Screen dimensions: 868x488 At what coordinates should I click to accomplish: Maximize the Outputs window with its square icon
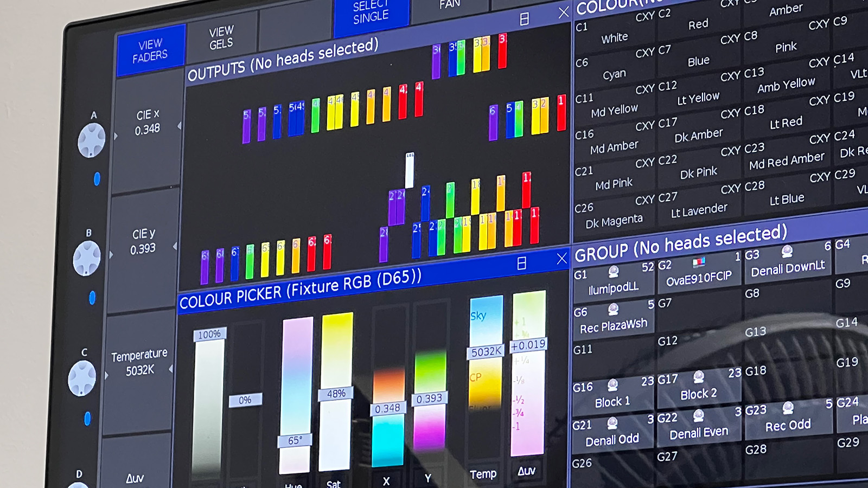[524, 19]
